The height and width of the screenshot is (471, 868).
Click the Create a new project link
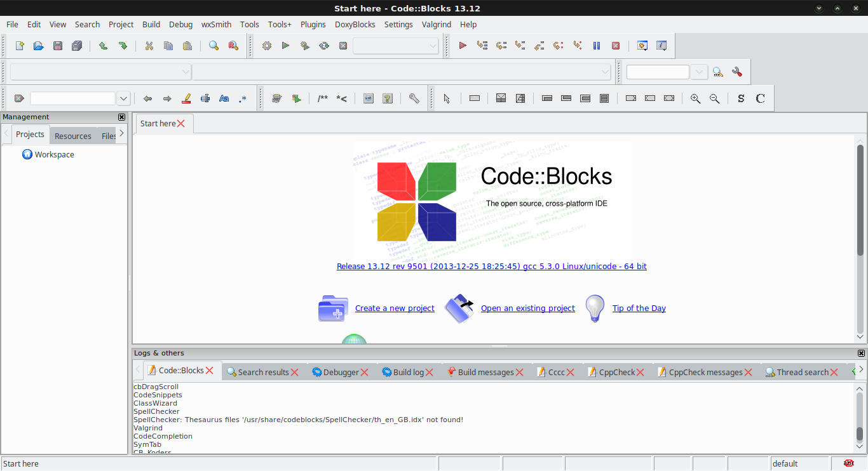click(x=395, y=308)
